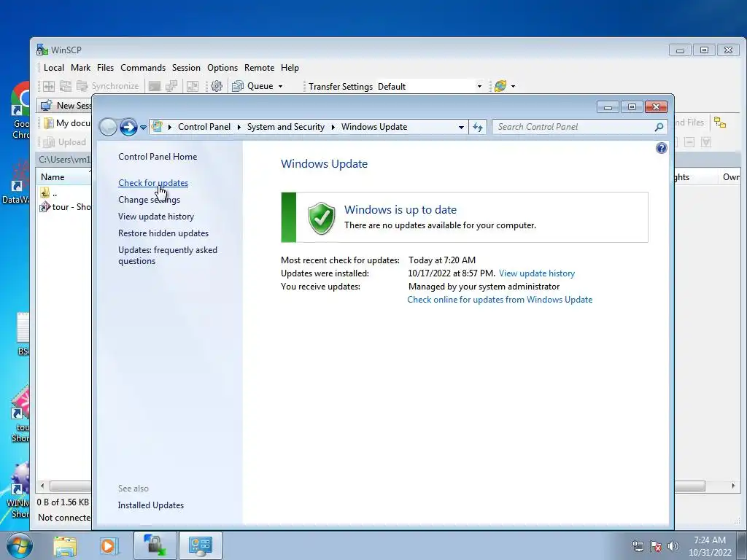
Task: Open WinSCP Commands menu
Action: (x=143, y=68)
